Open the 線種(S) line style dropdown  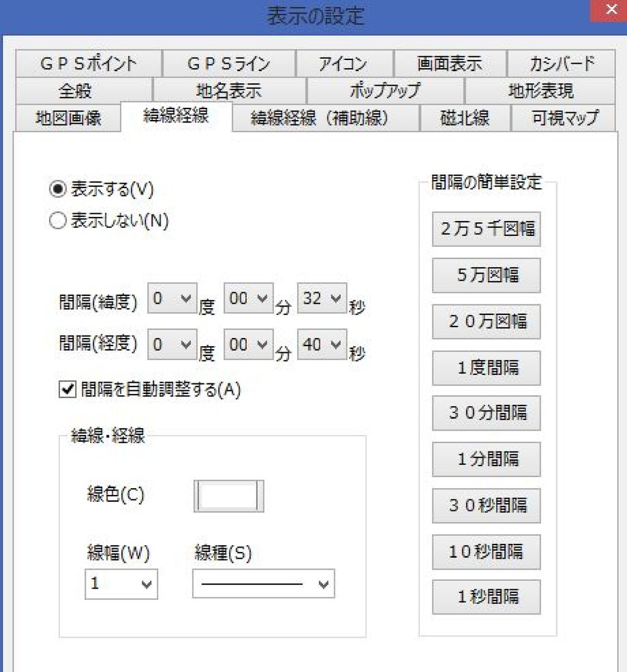(x=263, y=584)
